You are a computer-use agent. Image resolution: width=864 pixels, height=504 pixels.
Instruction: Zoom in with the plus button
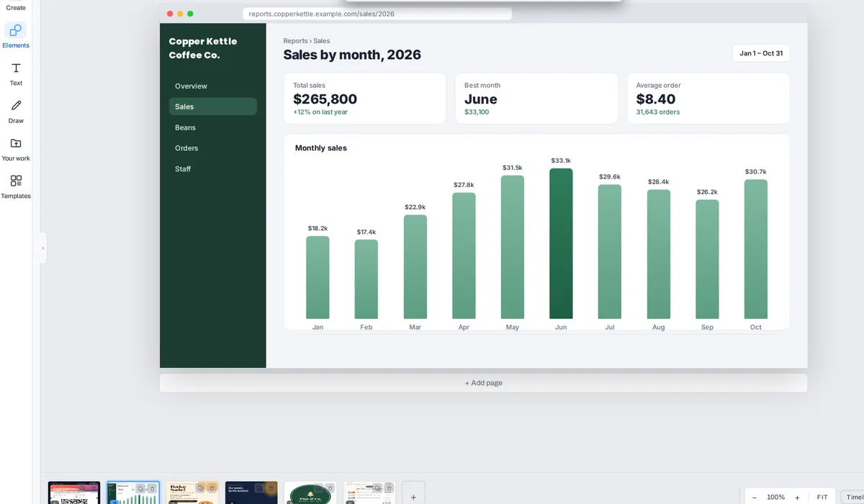(x=797, y=498)
